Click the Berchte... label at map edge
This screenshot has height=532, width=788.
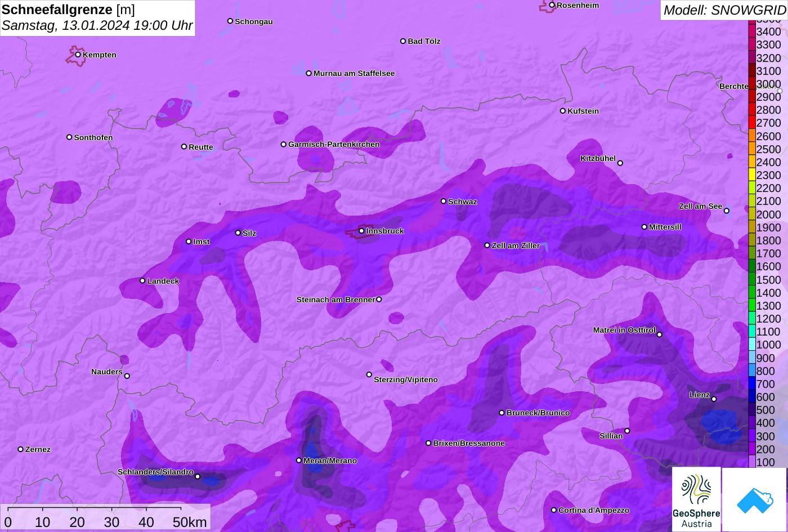pos(734,86)
